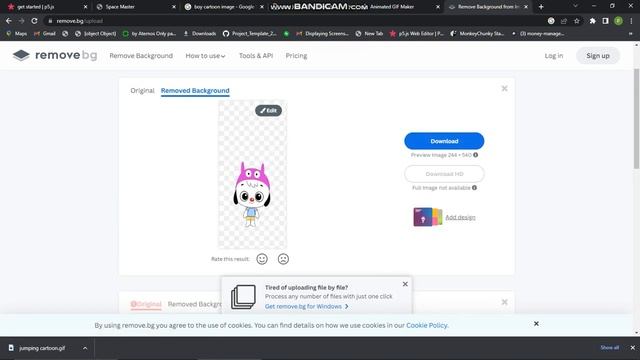Click the share page icon in address bar

pyautogui.click(x=564, y=21)
